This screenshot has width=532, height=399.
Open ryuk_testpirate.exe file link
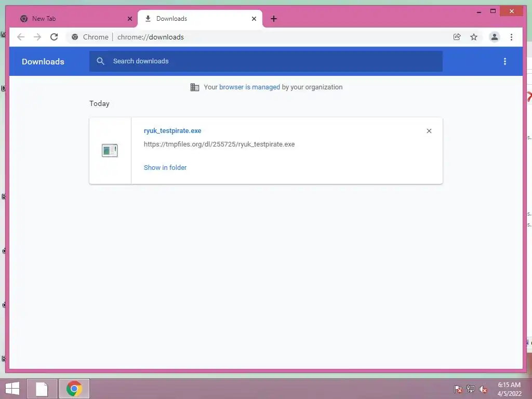tap(172, 130)
